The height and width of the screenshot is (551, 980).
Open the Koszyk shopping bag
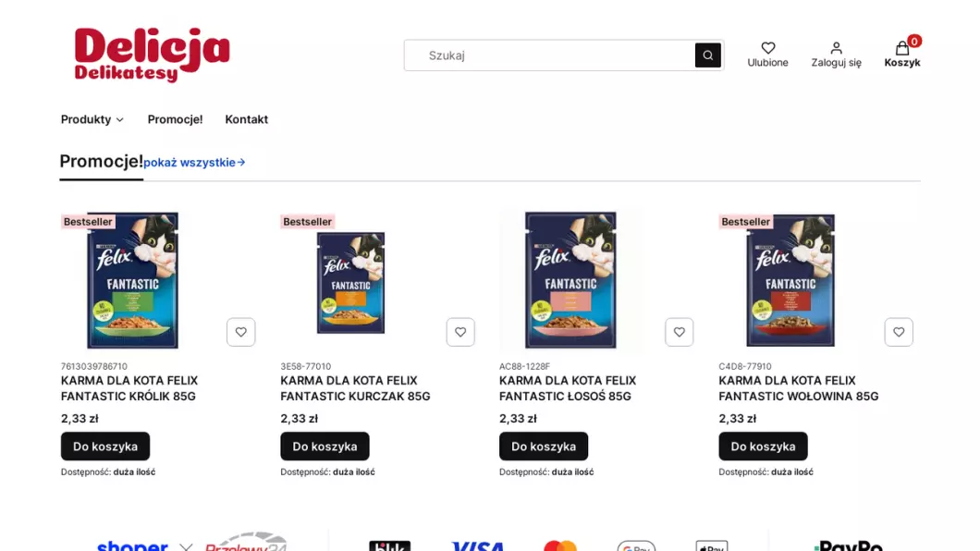tap(901, 48)
